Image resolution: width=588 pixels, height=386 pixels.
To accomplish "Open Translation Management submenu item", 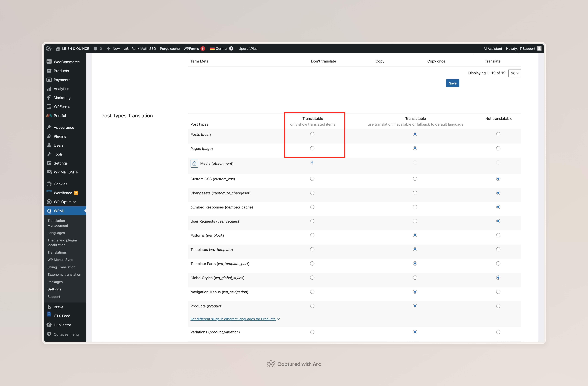I will tap(58, 223).
